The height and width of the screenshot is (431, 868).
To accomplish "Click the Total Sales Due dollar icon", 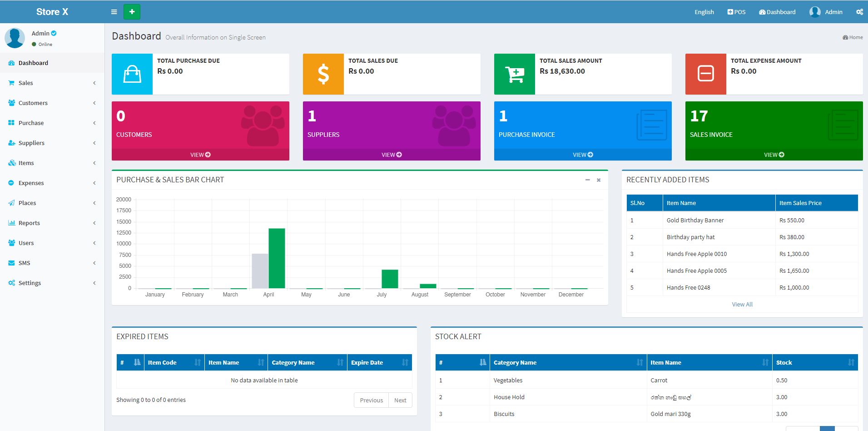I will point(323,74).
